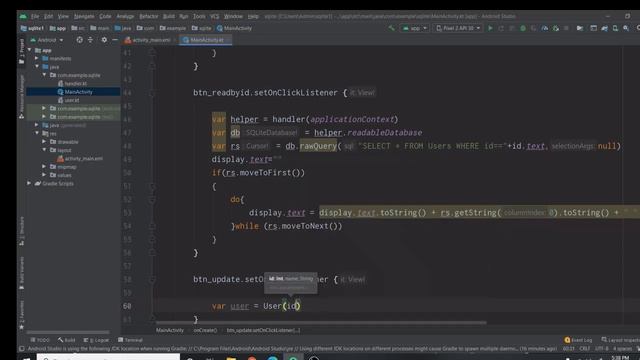Click the onCreate() breadcrumb below the editor
This screenshot has height=360, width=640.
(x=205, y=330)
